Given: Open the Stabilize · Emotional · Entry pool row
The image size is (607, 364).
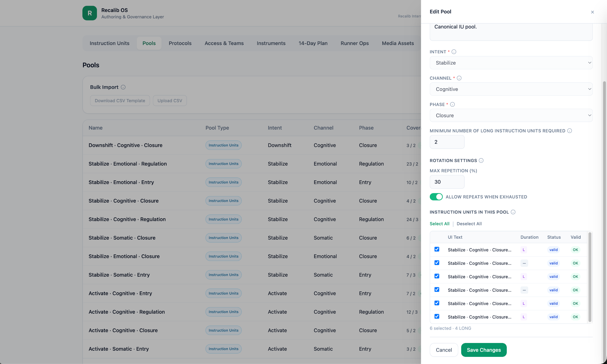Looking at the screenshot, I should click(251, 182).
